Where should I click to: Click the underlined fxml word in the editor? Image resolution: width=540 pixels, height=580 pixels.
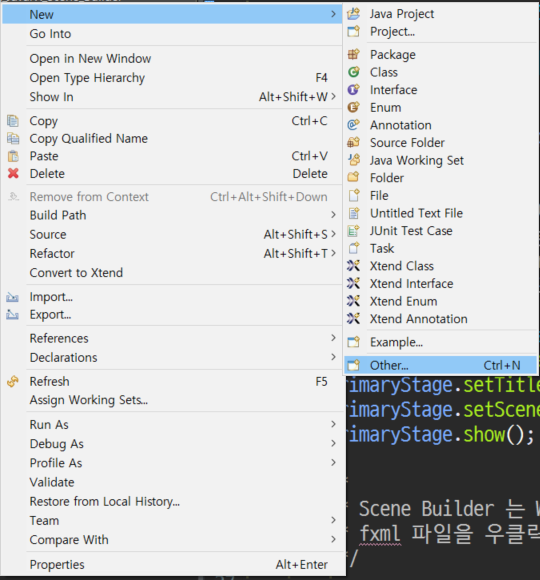point(380,534)
